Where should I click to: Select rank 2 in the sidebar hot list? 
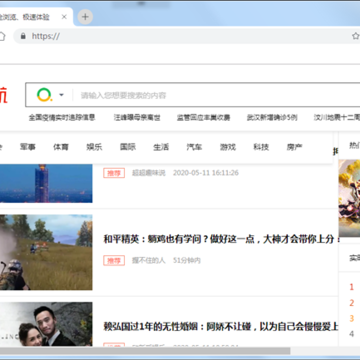pos(351,303)
